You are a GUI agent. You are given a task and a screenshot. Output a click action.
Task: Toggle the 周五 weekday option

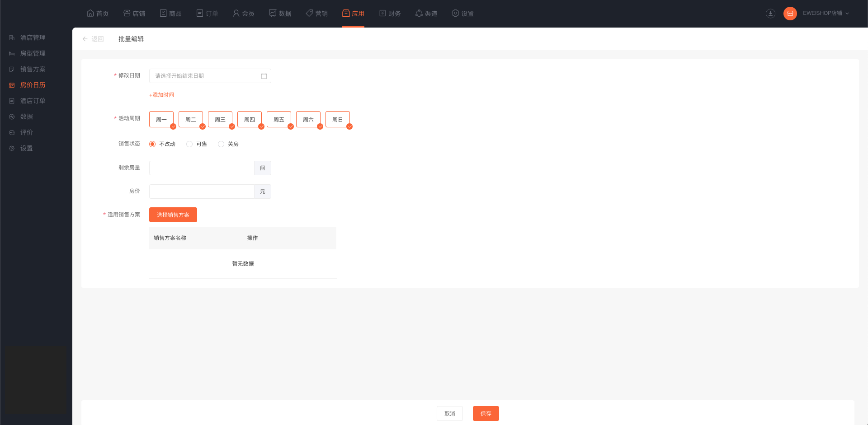point(279,119)
